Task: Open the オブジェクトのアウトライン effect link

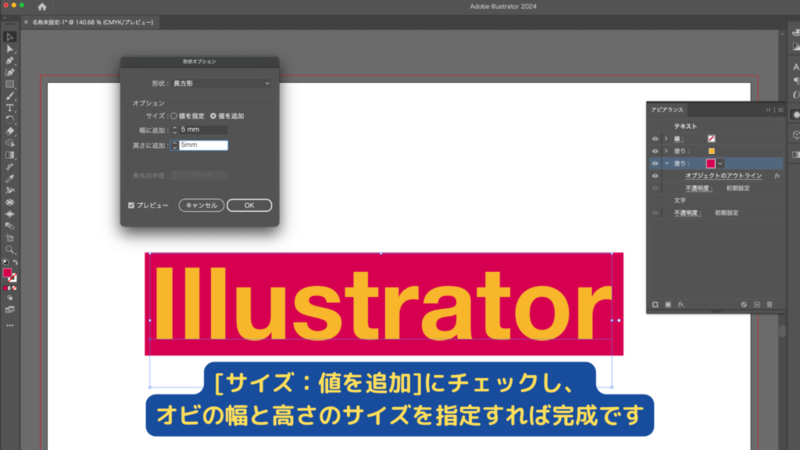Action: click(723, 176)
